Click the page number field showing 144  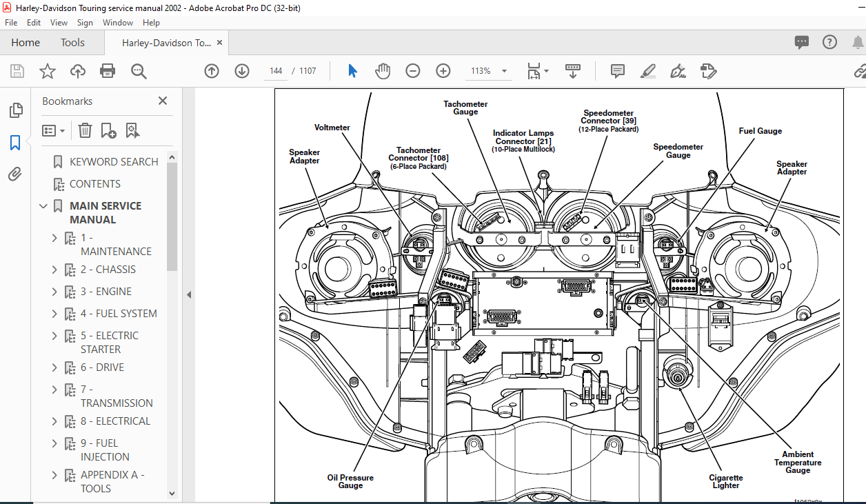tap(276, 71)
